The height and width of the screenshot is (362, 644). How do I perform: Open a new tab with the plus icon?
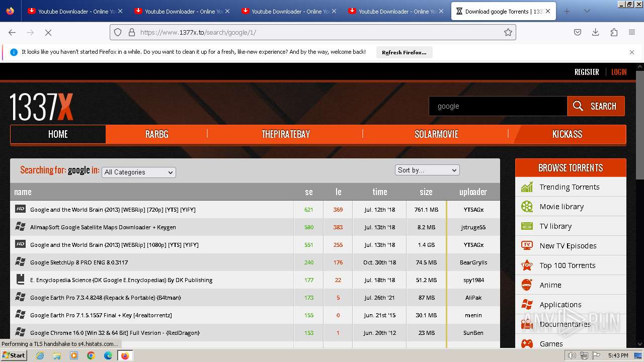567,11
